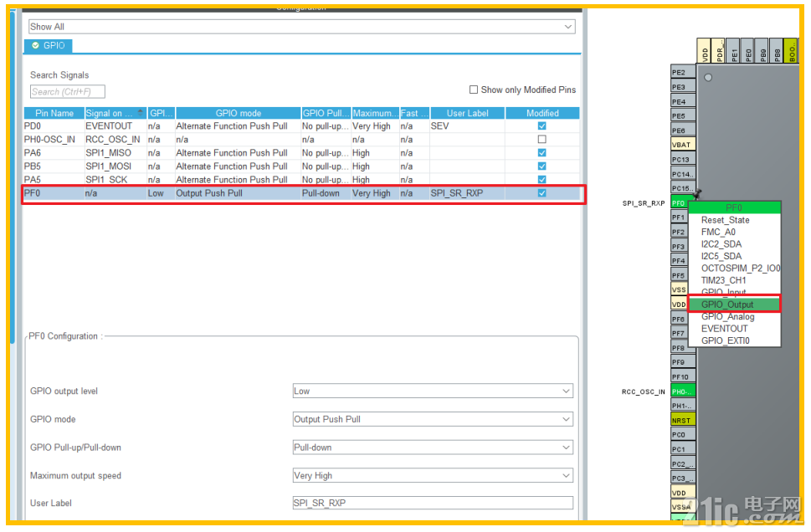This screenshot has width=811, height=532.
Task: Click PC1 pin on chip view
Action: (683, 449)
